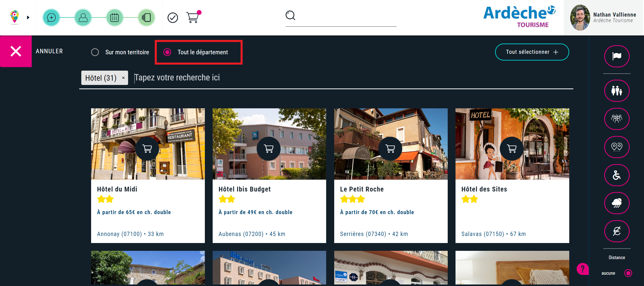Select the flag filter icon in the sidebar
This screenshot has height=286, width=644.
click(x=617, y=56)
